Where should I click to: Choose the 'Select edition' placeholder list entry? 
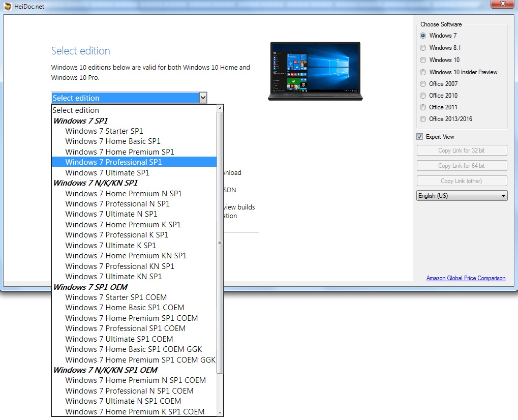[134, 110]
